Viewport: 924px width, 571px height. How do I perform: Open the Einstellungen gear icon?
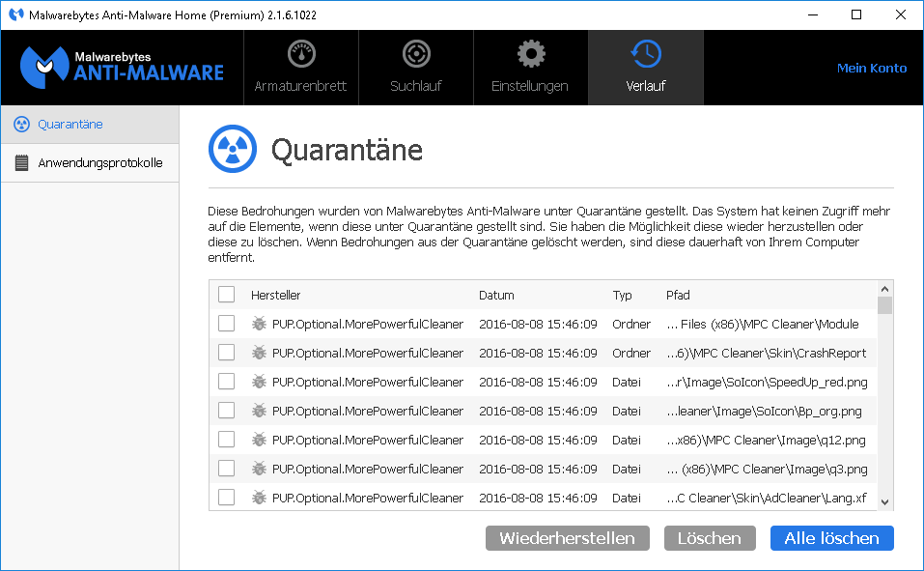pos(531,54)
